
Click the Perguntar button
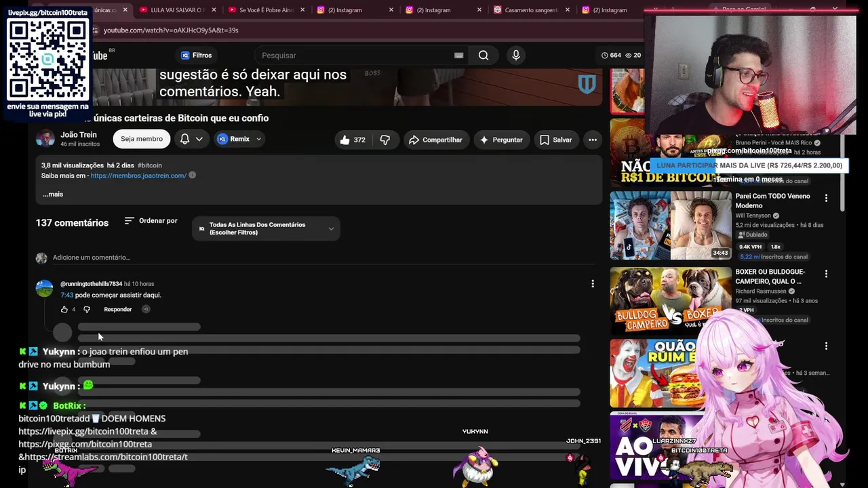click(501, 140)
